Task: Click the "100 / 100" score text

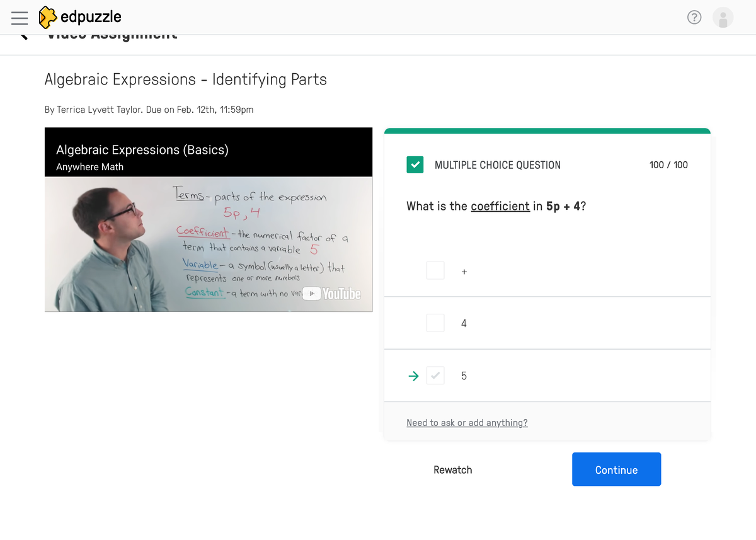Action: [x=668, y=165]
